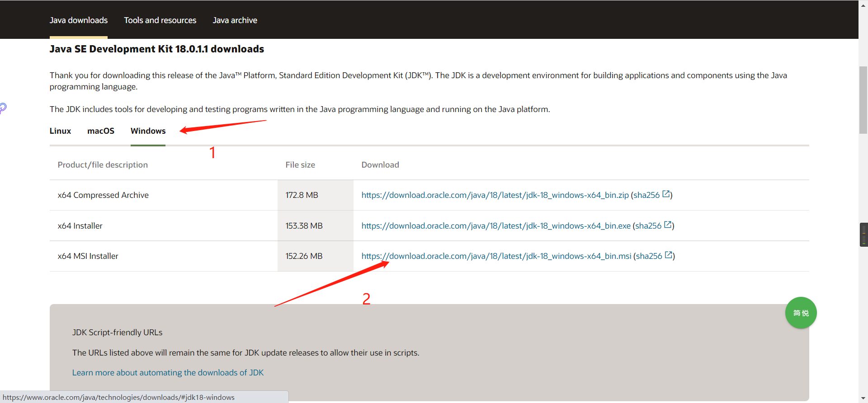This screenshot has height=403, width=868.
Task: Click external-link icon beside exe sha256
Action: 668,225
